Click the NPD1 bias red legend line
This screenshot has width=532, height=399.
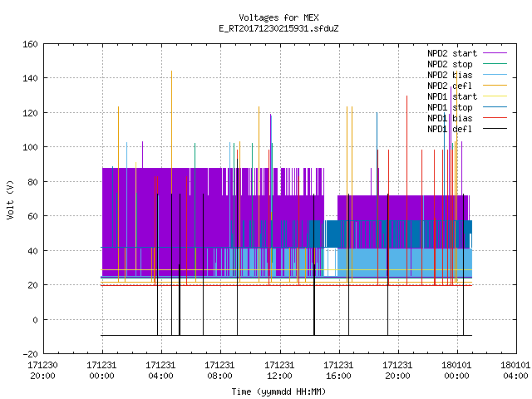click(495, 118)
